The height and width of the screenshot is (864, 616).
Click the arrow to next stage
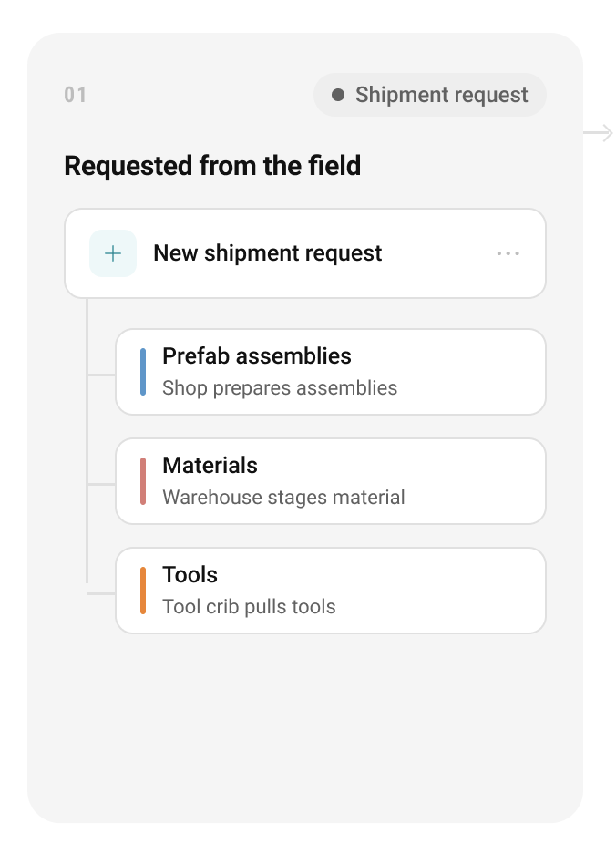point(599,133)
